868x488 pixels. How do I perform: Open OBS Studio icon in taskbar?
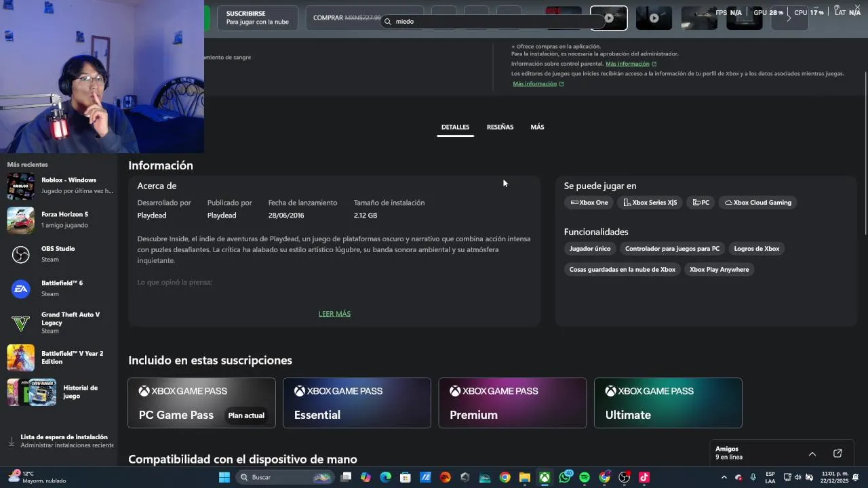coord(624,477)
